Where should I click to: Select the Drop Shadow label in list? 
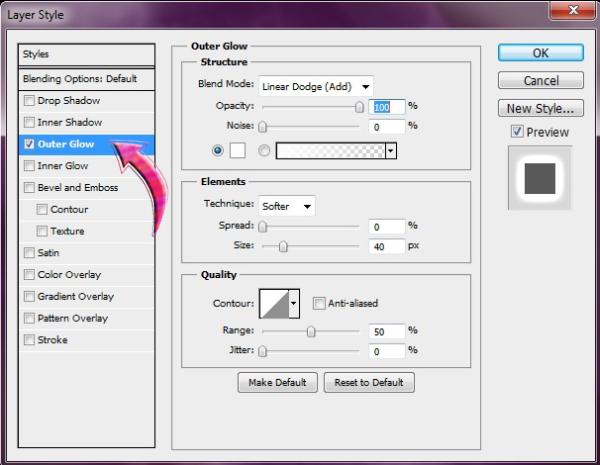(69, 101)
